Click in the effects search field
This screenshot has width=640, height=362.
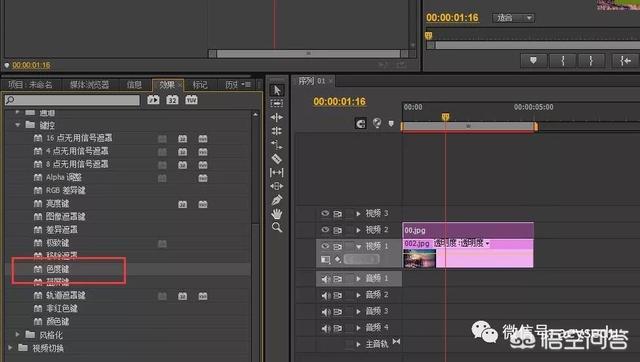tap(72, 100)
